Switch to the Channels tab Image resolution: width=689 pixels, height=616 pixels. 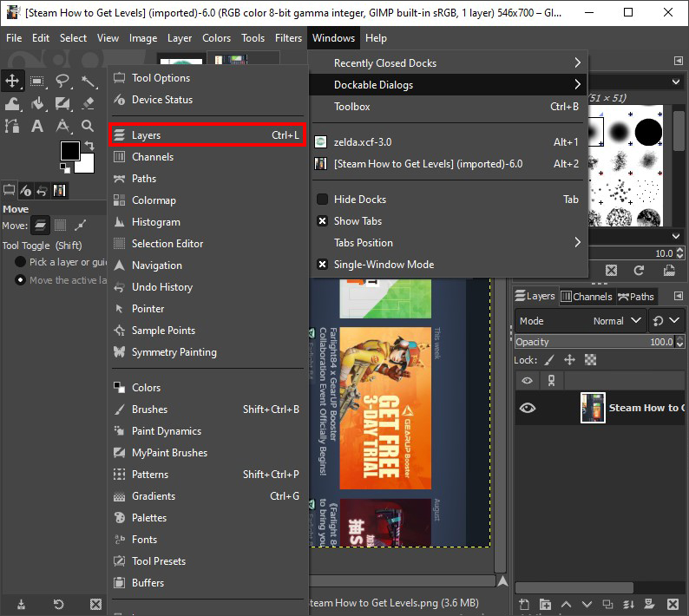[x=586, y=297]
